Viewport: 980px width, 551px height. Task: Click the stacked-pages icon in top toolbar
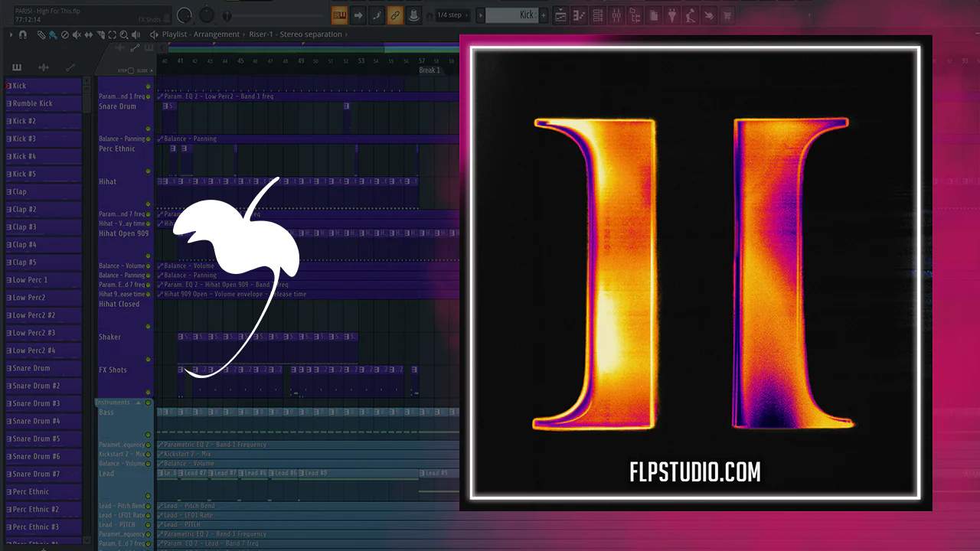[x=653, y=15]
